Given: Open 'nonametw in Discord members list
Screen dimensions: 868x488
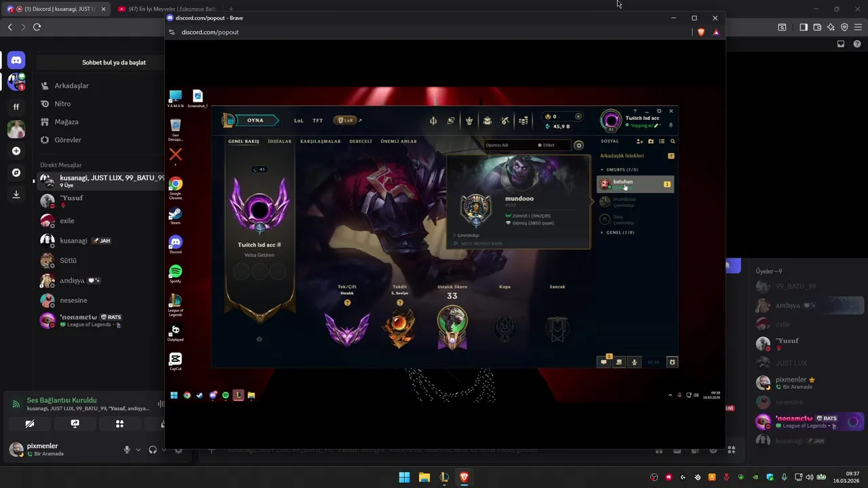Looking at the screenshot, I should click(x=808, y=422).
